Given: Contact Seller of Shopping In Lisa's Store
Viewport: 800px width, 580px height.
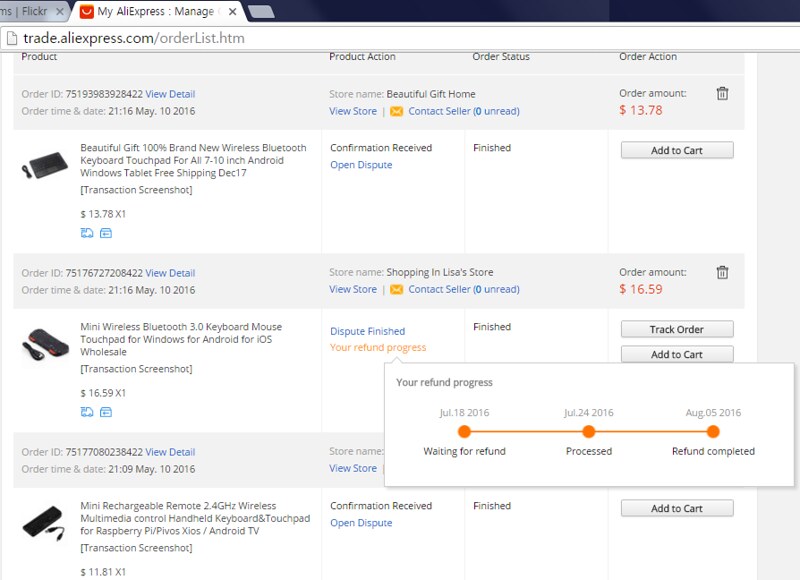Looking at the screenshot, I should [464, 289].
